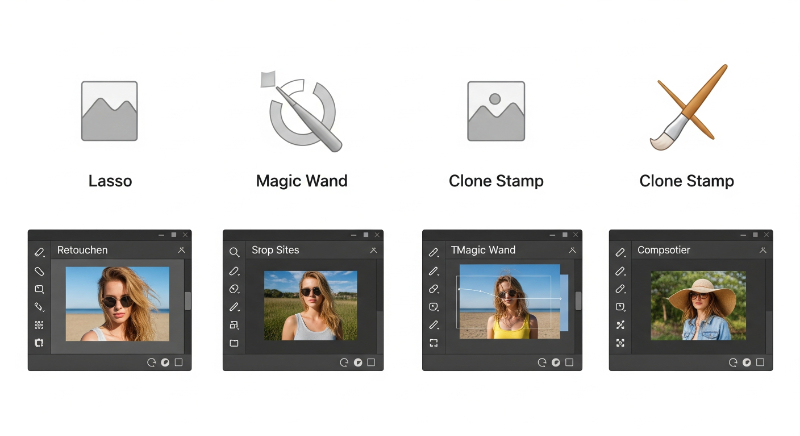This screenshot has width=800, height=436.
Task: Choose the selection box tool in Retouchen panel
Action: 39,289
